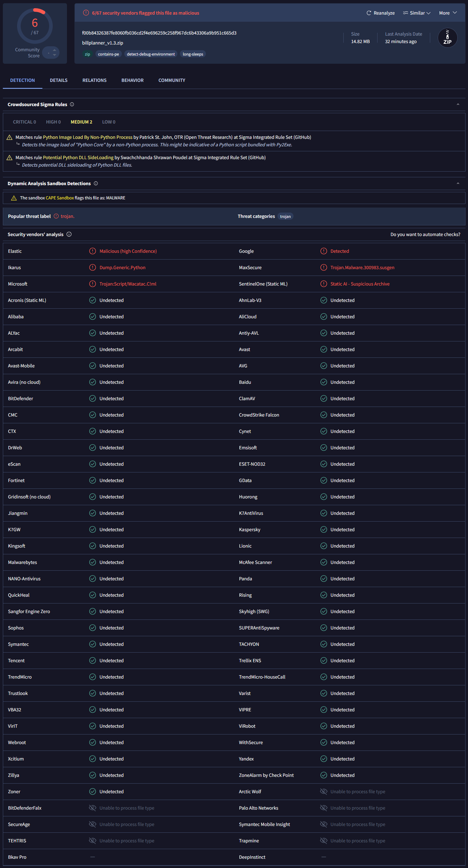This screenshot has height=868, width=468.
Task: Click the info icon beside Crowdsourced Sigma Rules
Action: click(72, 104)
